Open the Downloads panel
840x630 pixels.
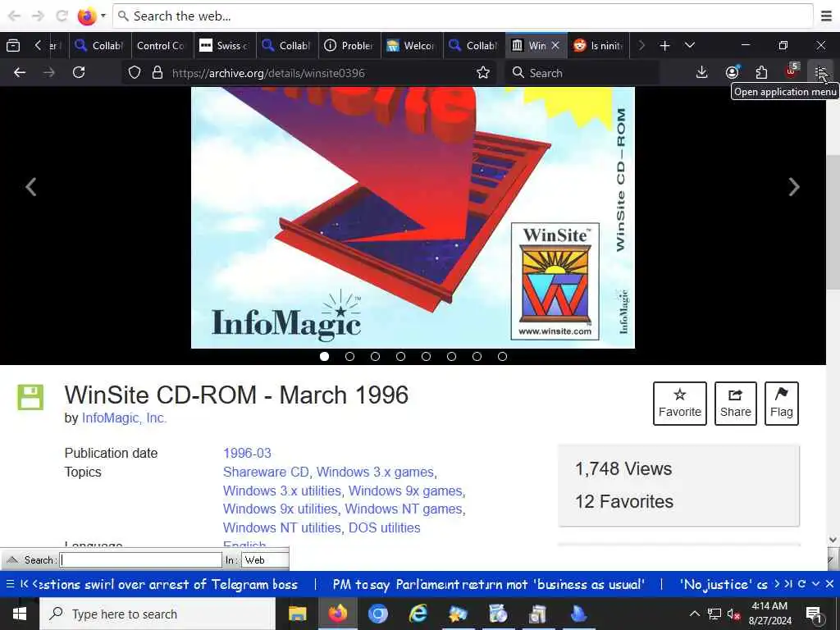(701, 72)
